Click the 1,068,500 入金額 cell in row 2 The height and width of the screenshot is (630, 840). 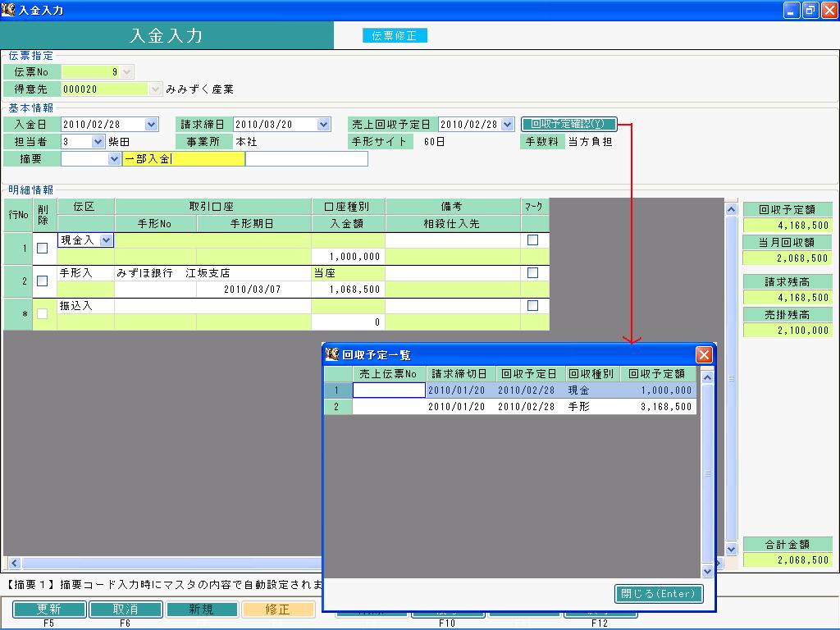click(x=348, y=290)
